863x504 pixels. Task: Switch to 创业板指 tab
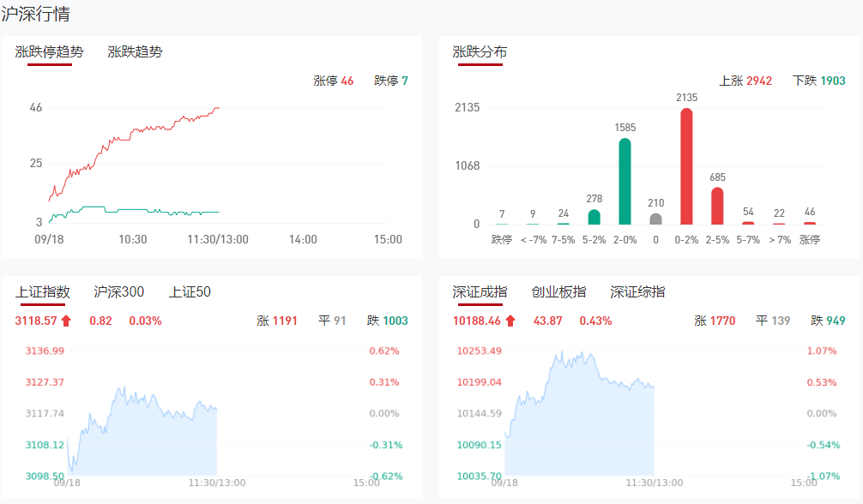point(558,292)
